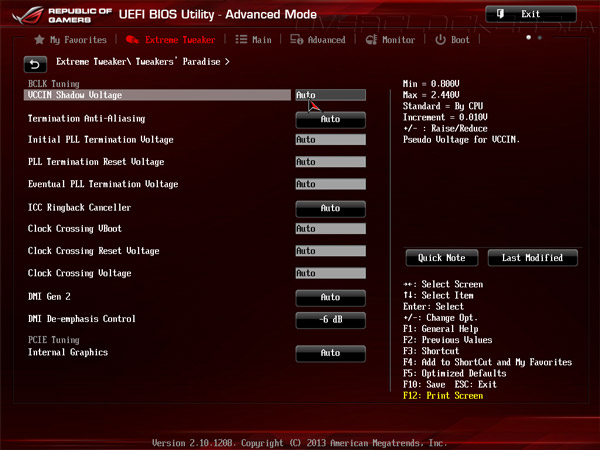Select Initial PLL Termination Voltage label

[x=101, y=140]
